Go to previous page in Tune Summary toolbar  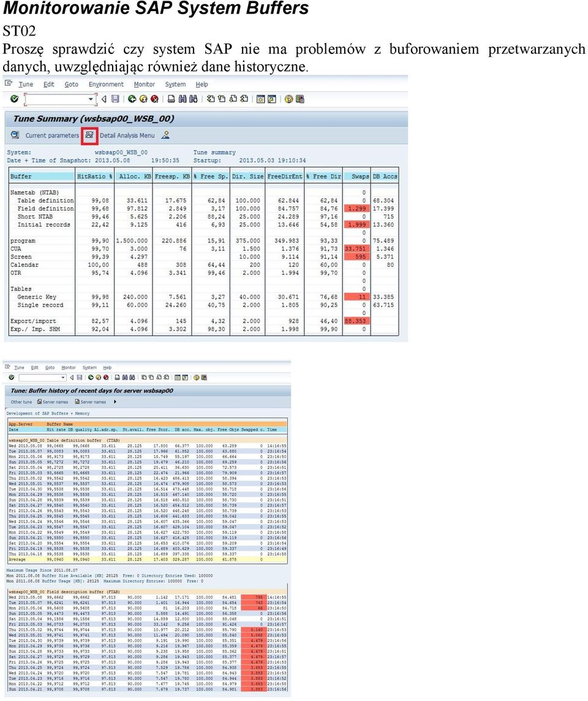tap(222, 99)
